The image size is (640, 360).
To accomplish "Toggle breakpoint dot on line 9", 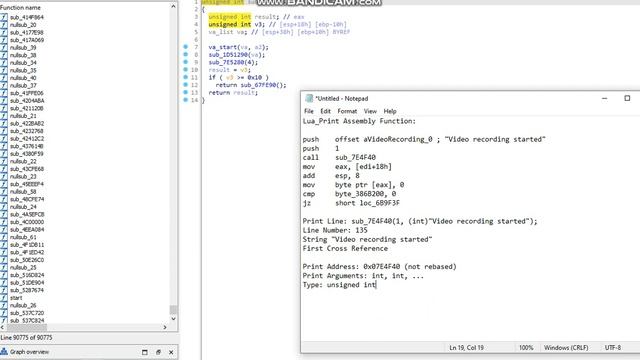I will coord(186,62).
